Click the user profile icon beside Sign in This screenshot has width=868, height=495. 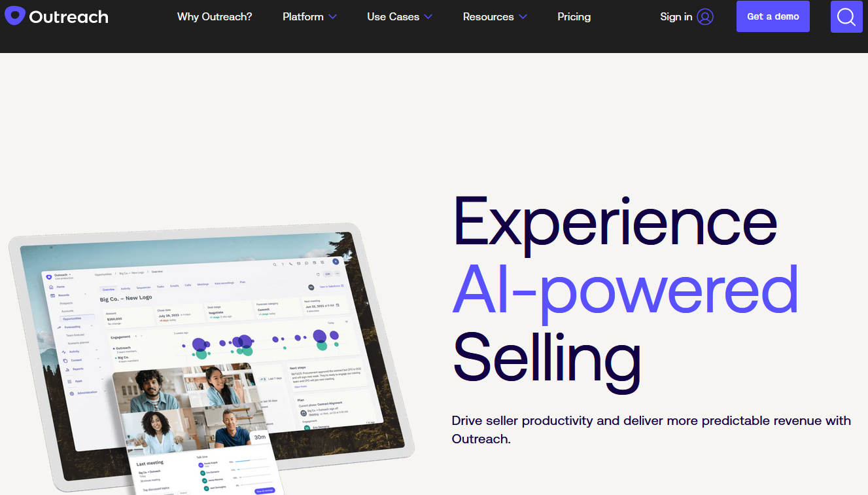pyautogui.click(x=705, y=17)
